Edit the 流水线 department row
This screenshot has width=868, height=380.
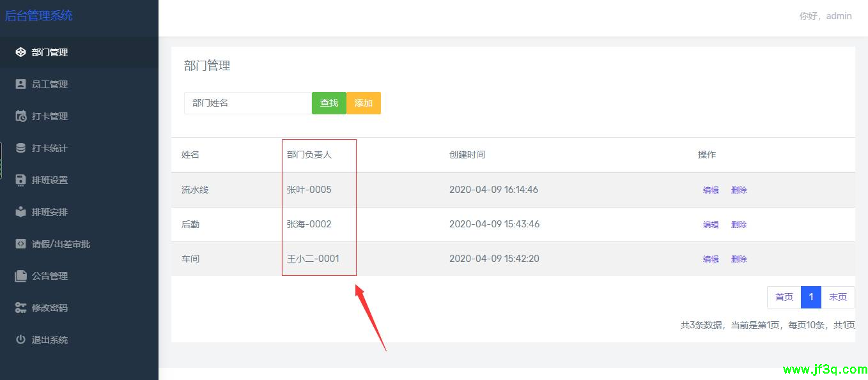tap(711, 190)
